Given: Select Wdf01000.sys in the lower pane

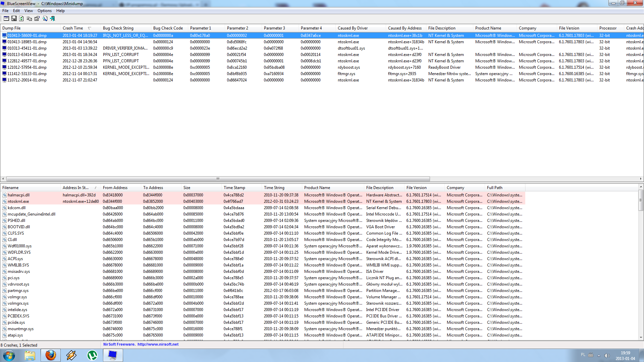Looking at the screenshot, I should coord(263,246).
